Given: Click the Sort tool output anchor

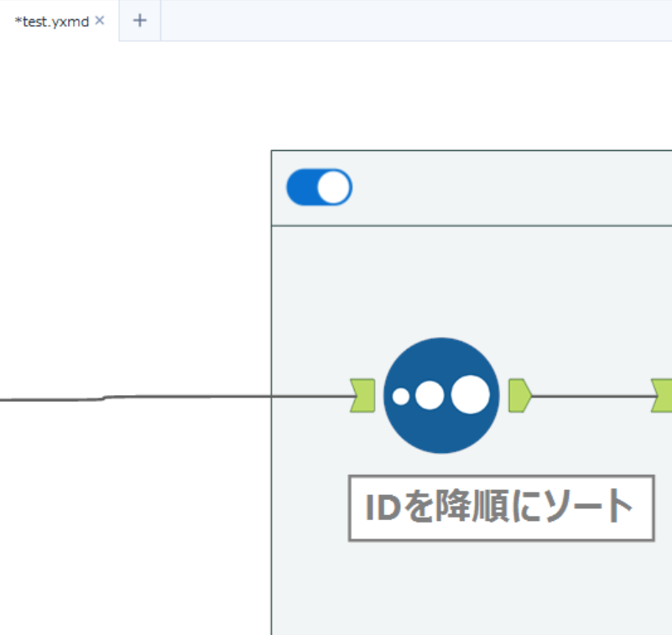Looking at the screenshot, I should 520,395.
